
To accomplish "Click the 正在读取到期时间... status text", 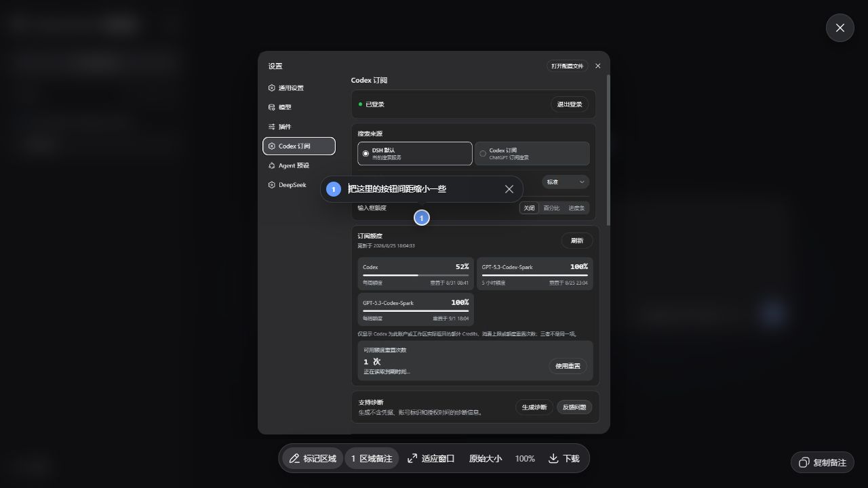I will coord(387,371).
